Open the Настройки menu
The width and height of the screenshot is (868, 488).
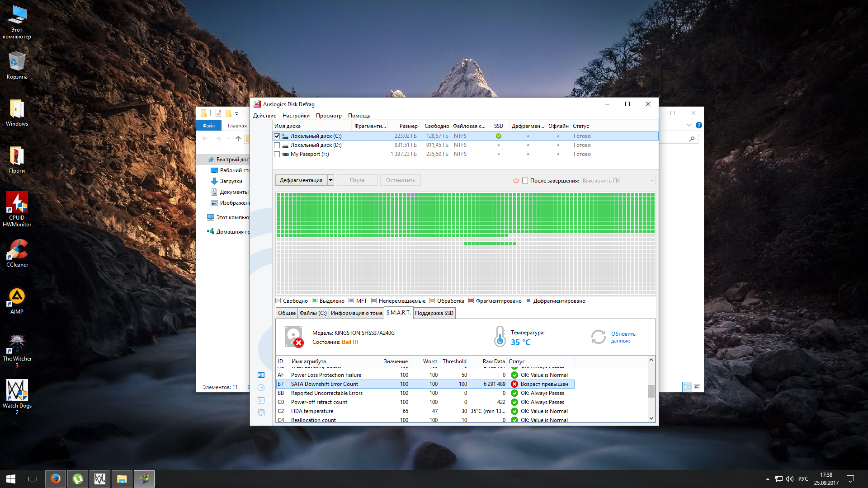(296, 116)
